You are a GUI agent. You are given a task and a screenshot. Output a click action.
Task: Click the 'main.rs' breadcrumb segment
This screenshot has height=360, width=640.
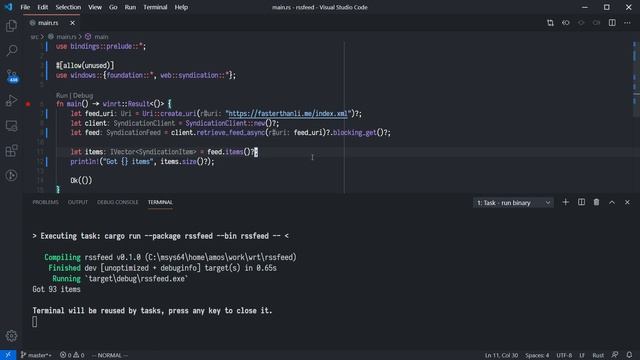[x=66, y=37]
